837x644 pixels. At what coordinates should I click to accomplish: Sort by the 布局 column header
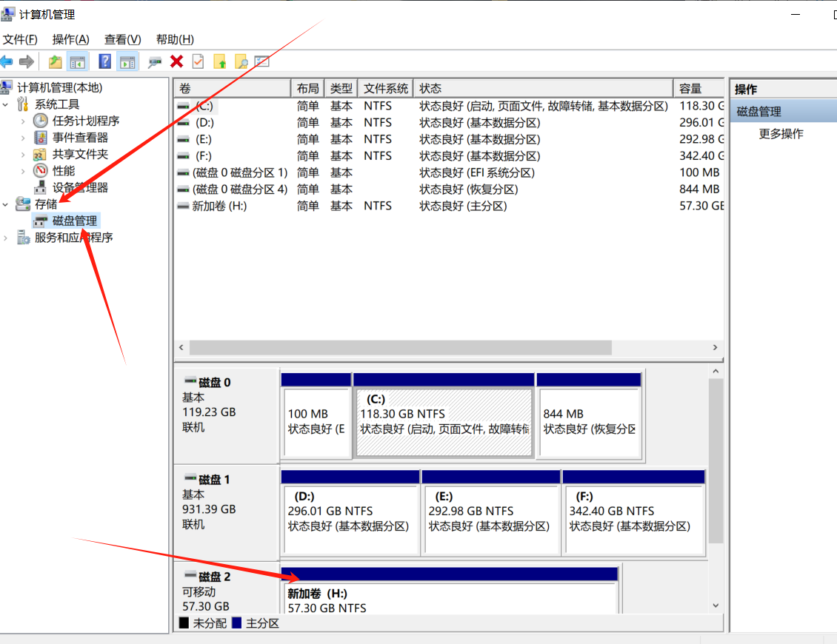(x=307, y=88)
